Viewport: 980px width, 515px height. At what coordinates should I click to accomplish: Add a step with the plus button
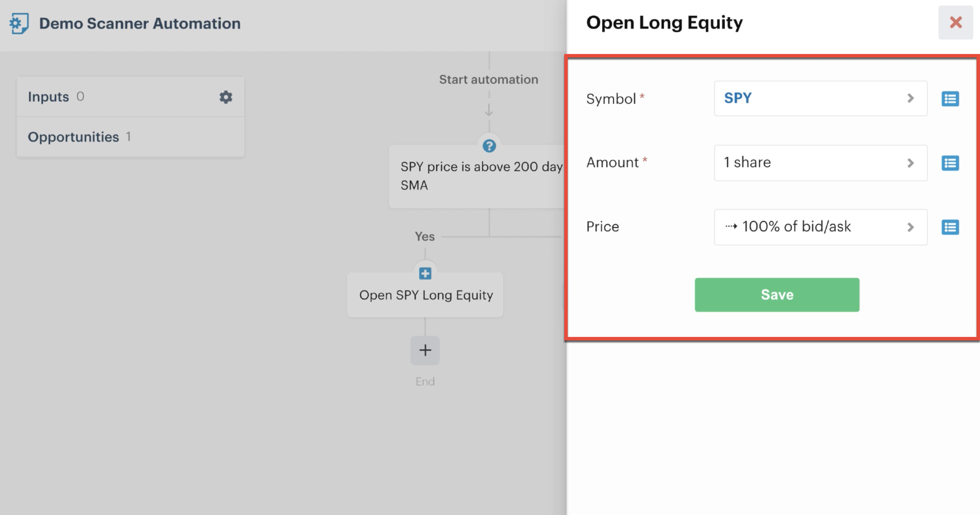tap(425, 350)
